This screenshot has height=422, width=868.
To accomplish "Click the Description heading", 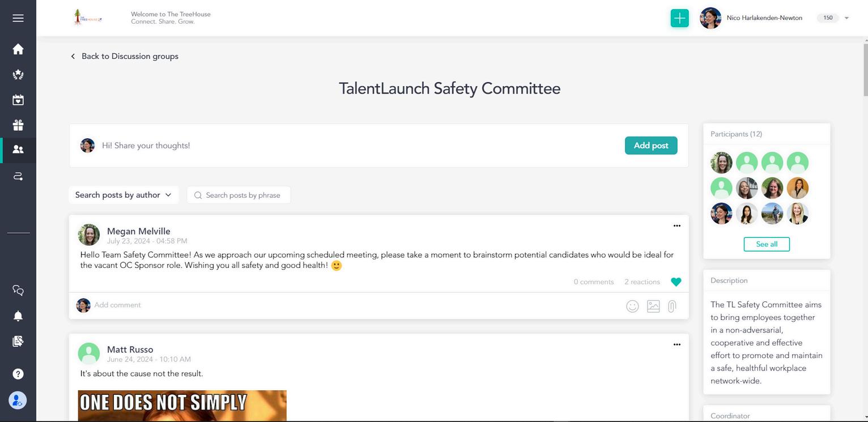I will pos(729,280).
